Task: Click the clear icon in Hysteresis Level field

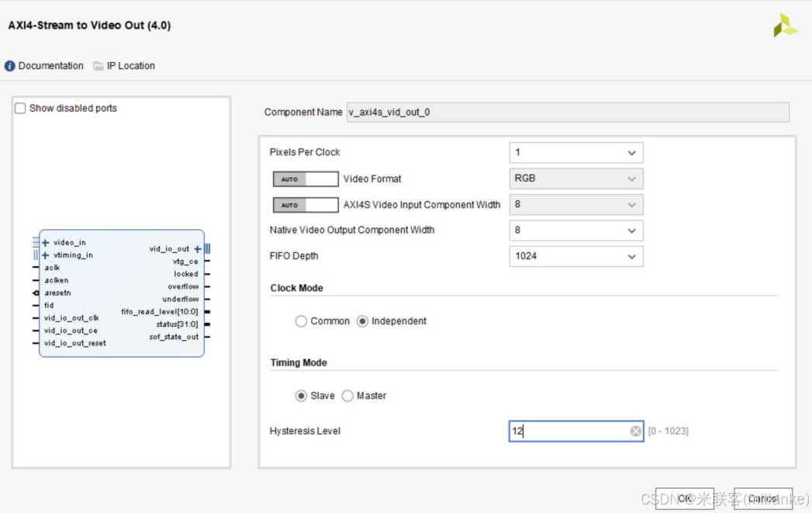Action: coord(635,431)
